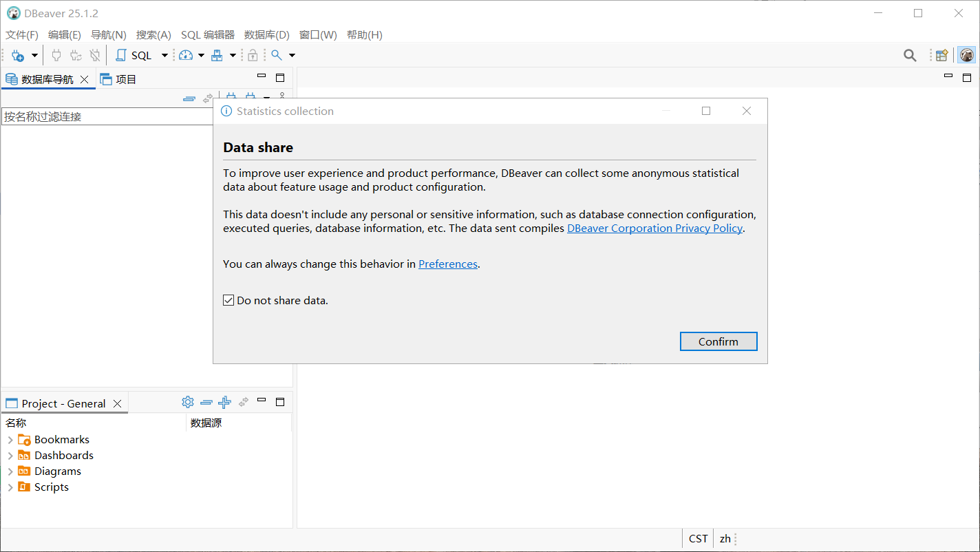
Task: Expand the Scripts tree node
Action: (x=10, y=487)
